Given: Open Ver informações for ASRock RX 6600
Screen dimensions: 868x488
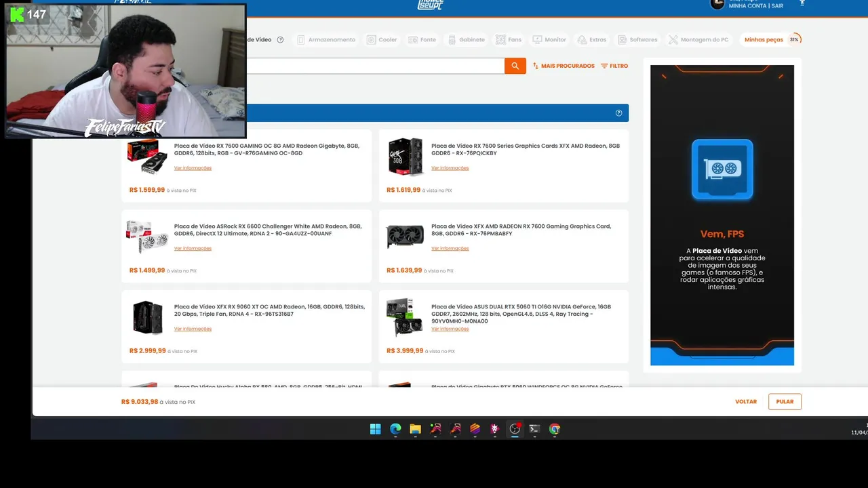Looking at the screenshot, I should point(193,249).
